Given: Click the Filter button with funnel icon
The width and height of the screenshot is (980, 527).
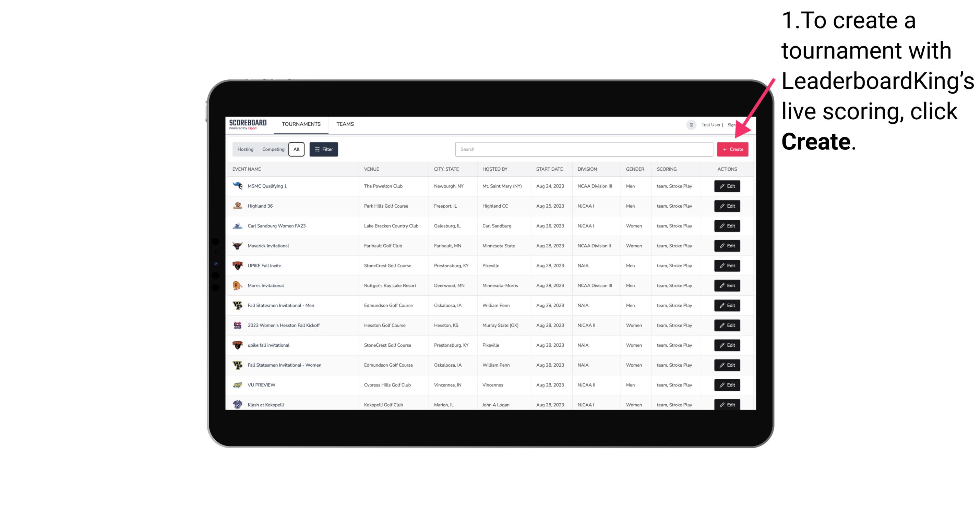Looking at the screenshot, I should (323, 149).
